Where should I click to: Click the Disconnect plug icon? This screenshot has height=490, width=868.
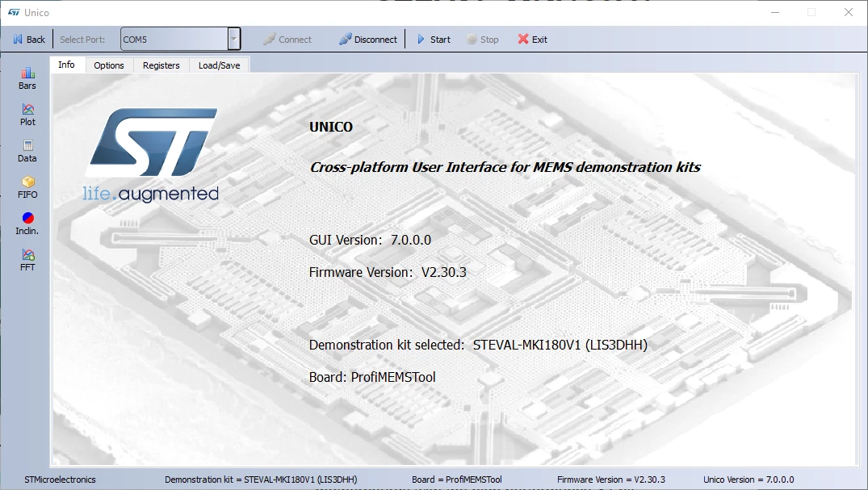pyautogui.click(x=346, y=40)
